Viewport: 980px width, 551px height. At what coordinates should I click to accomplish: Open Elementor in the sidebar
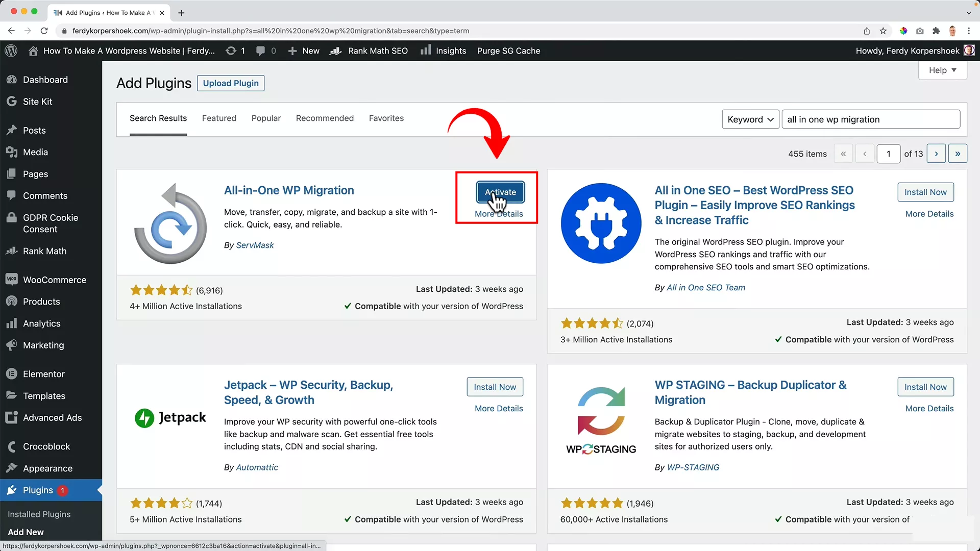point(43,374)
